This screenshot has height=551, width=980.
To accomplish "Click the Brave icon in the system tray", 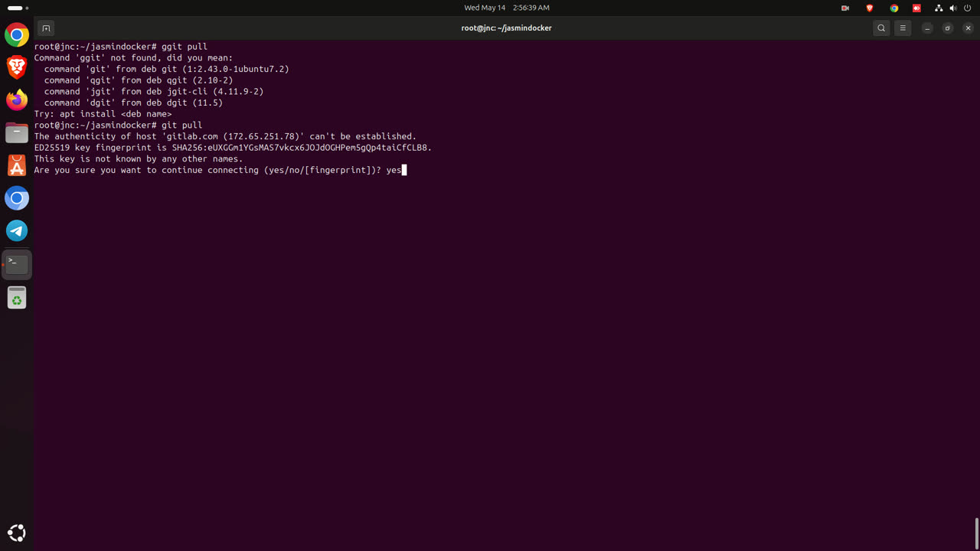I will 870,8.
